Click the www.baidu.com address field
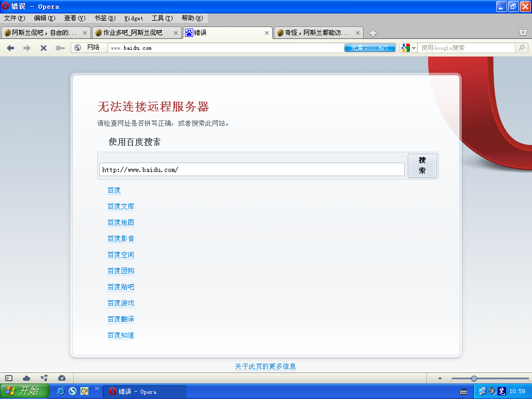Screen dimensions: 532x399 tap(225, 48)
